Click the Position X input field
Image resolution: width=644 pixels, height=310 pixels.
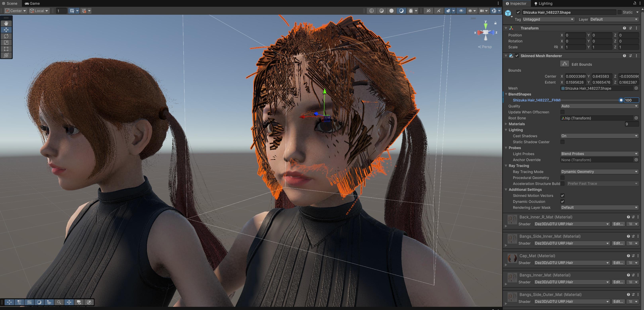point(575,35)
